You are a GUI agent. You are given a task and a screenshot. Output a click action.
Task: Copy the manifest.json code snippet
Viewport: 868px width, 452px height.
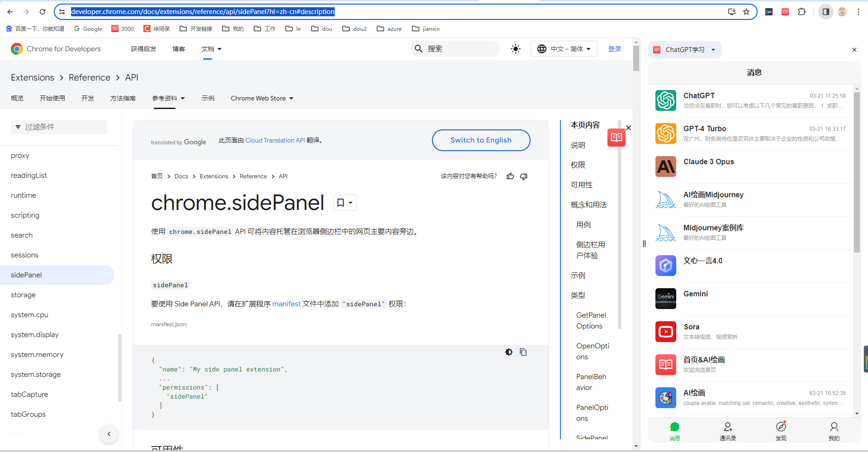[x=523, y=352]
